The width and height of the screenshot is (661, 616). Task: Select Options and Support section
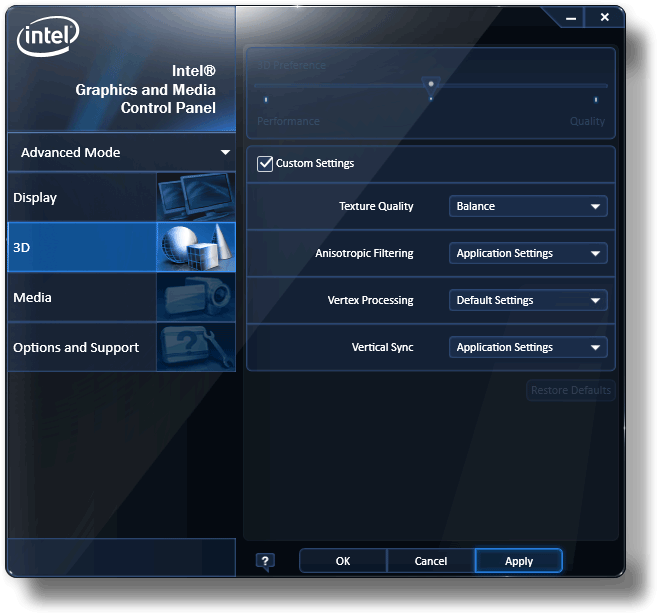pos(122,347)
